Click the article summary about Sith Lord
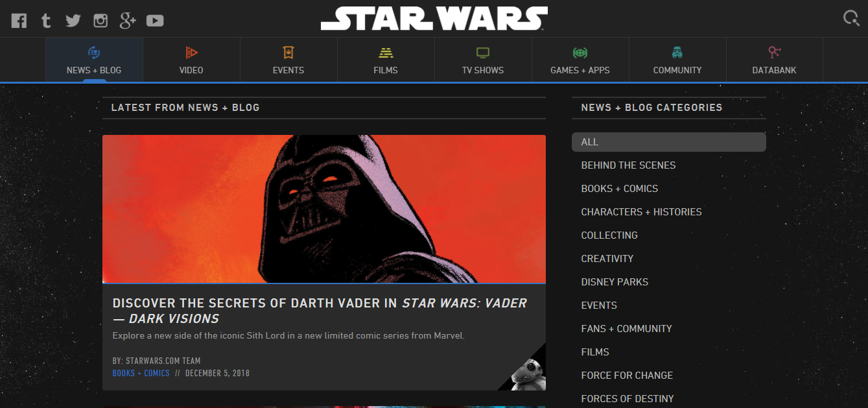This screenshot has width=868, height=408. (x=288, y=336)
